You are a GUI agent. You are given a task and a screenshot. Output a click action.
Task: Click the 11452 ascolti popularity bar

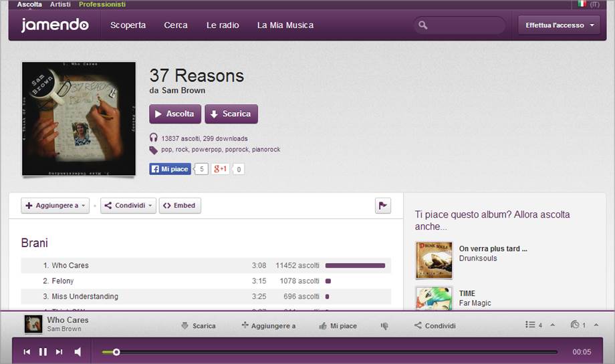point(356,265)
